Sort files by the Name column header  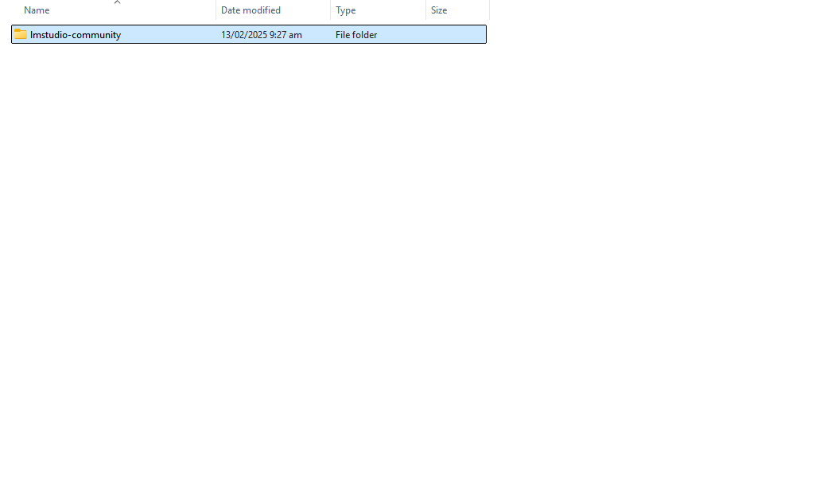(37, 10)
